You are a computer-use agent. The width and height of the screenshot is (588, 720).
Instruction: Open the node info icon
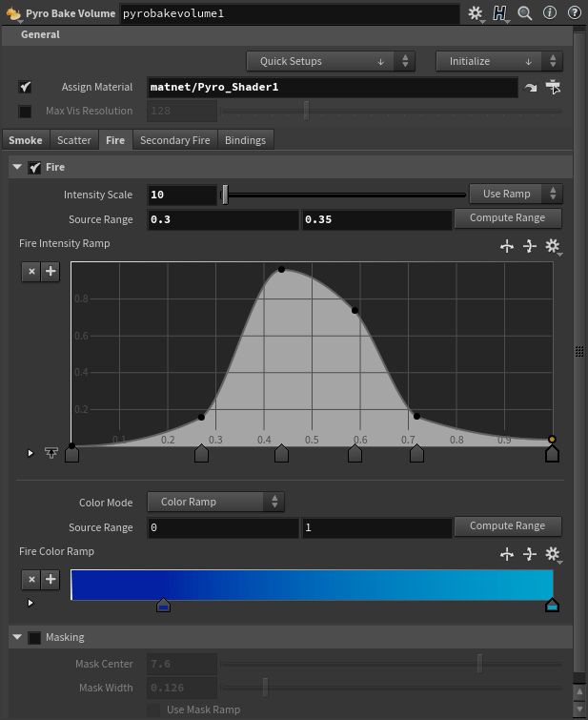point(550,12)
